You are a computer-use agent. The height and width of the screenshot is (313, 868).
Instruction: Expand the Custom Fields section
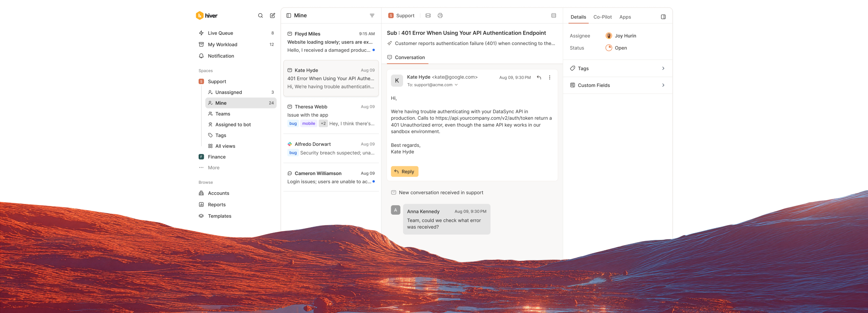663,85
